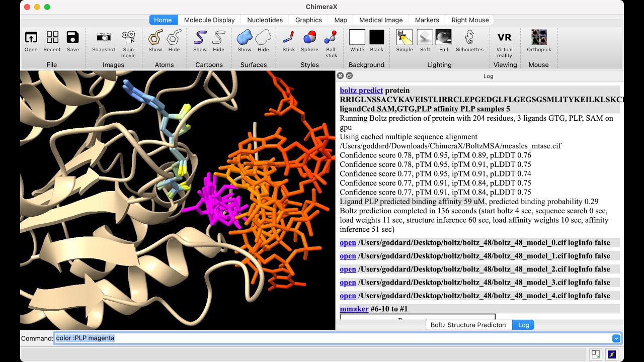
Task: Open the Nucleotides tab
Action: [265, 20]
